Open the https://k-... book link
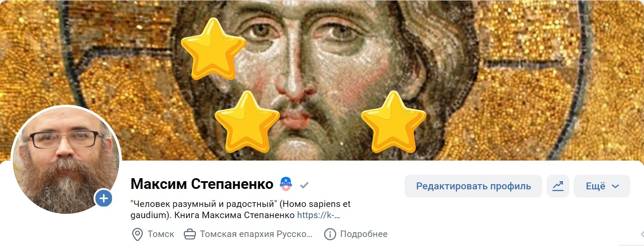Image resolution: width=644 pixels, height=246 pixels. click(x=318, y=215)
